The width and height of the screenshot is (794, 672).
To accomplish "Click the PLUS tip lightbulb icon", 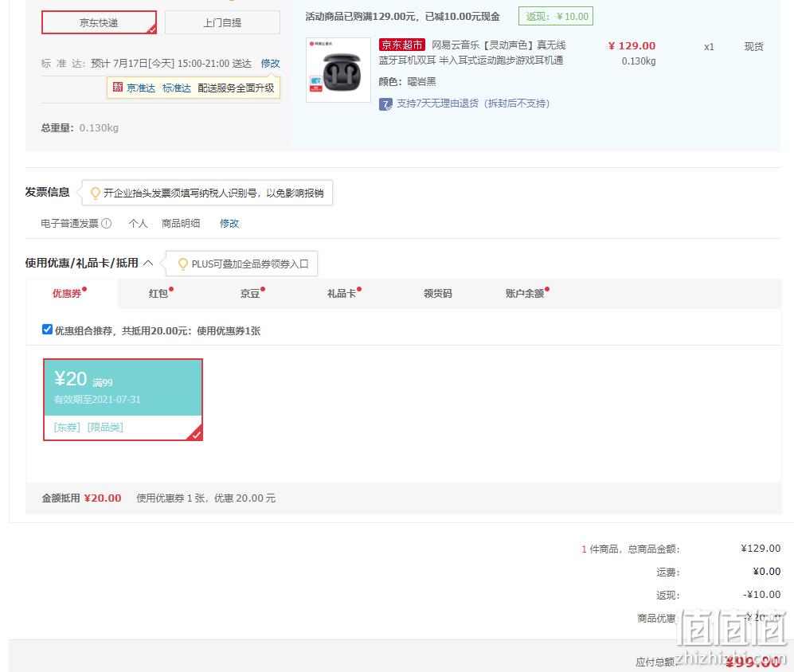I will coord(183,264).
